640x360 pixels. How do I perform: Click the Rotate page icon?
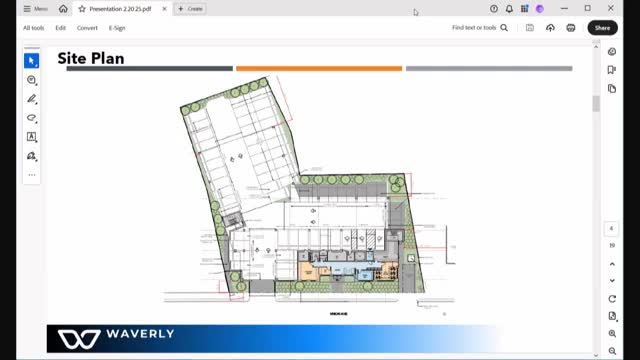[x=612, y=299]
